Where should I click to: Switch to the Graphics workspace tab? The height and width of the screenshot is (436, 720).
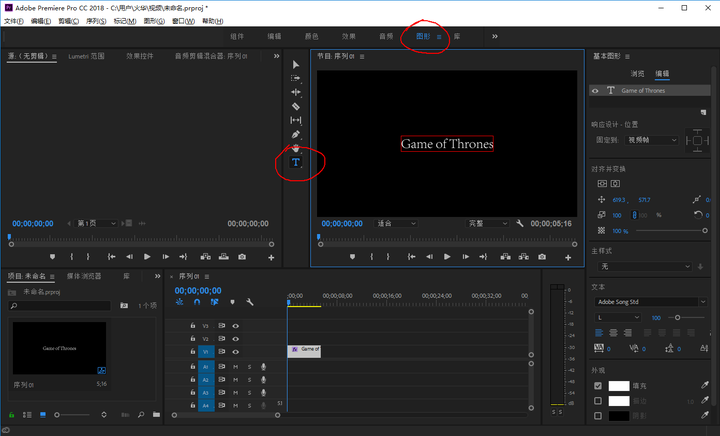(x=423, y=36)
